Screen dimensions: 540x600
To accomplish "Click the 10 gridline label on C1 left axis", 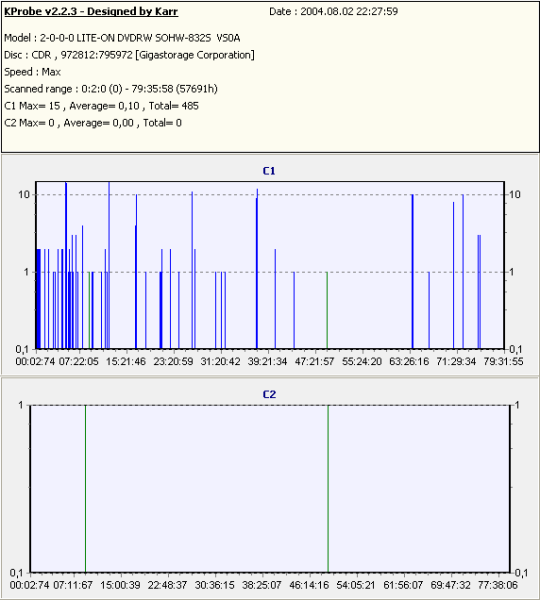I will 24,194.
